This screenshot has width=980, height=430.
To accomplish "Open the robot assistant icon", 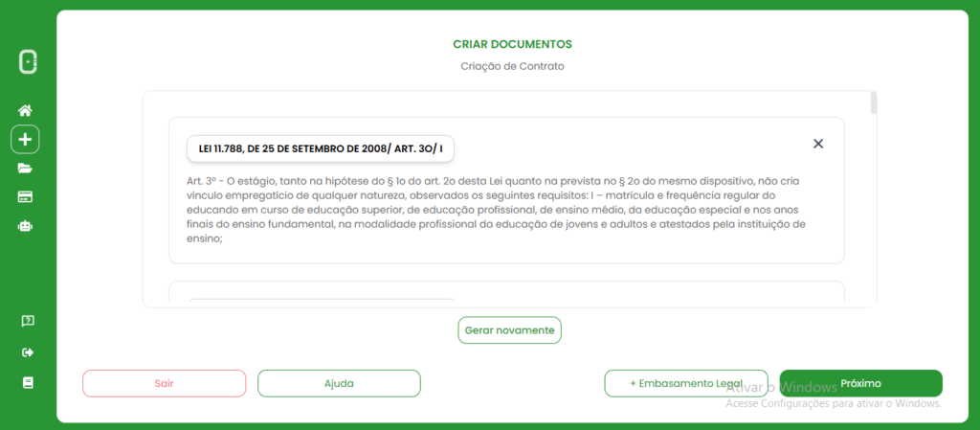I will pyautogui.click(x=26, y=227).
